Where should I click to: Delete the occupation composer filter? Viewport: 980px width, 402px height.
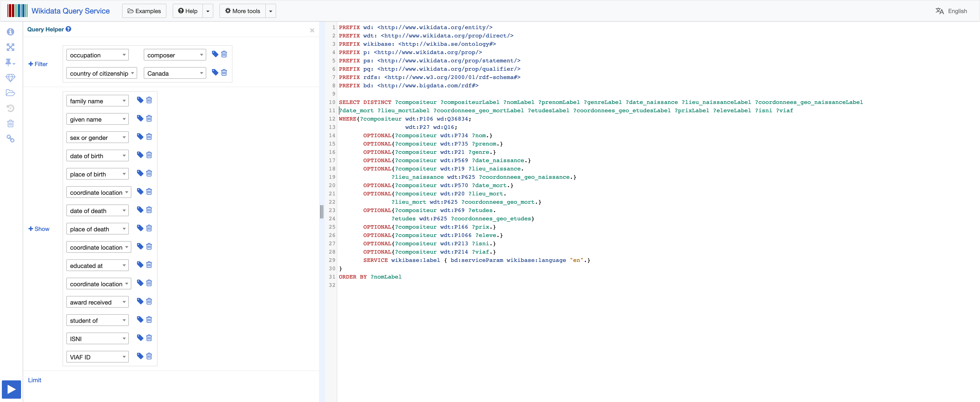pos(224,54)
